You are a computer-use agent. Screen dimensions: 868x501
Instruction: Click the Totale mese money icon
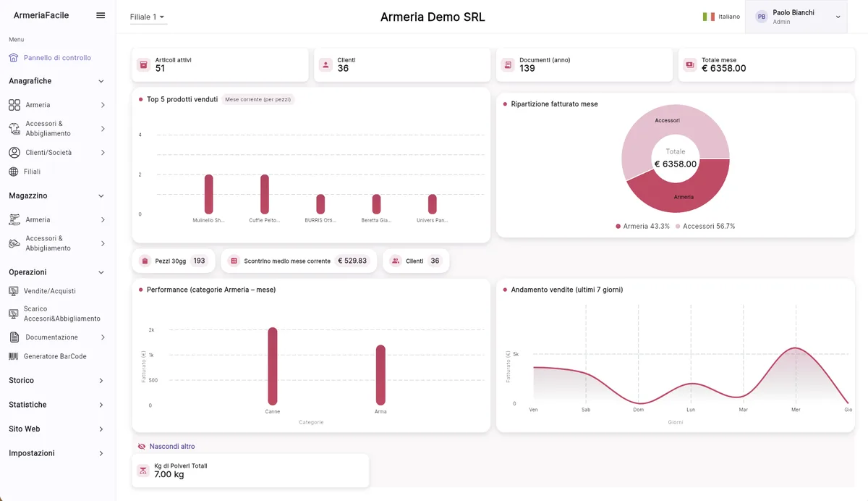coord(690,64)
